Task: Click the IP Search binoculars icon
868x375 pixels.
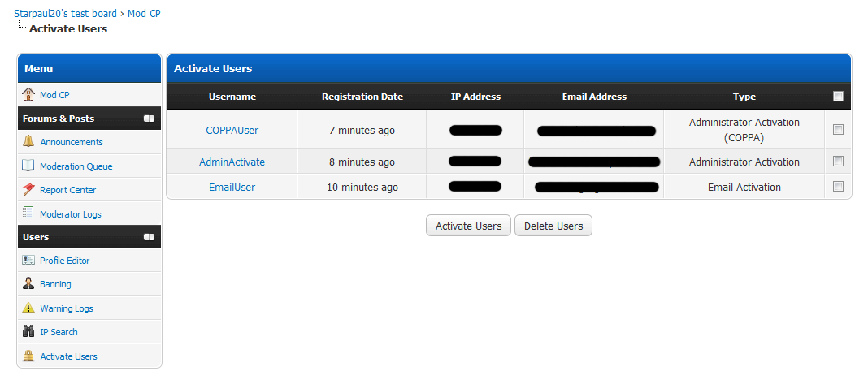Action: click(28, 332)
